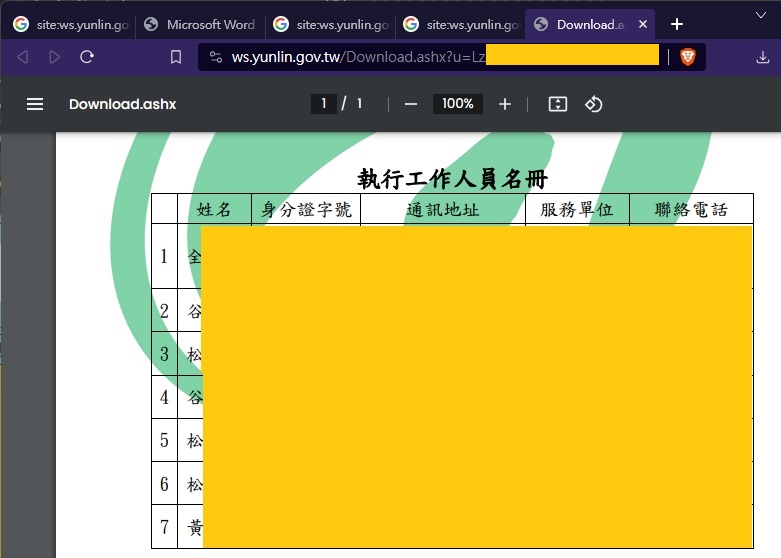Click the 身分證字號 column header

(306, 209)
